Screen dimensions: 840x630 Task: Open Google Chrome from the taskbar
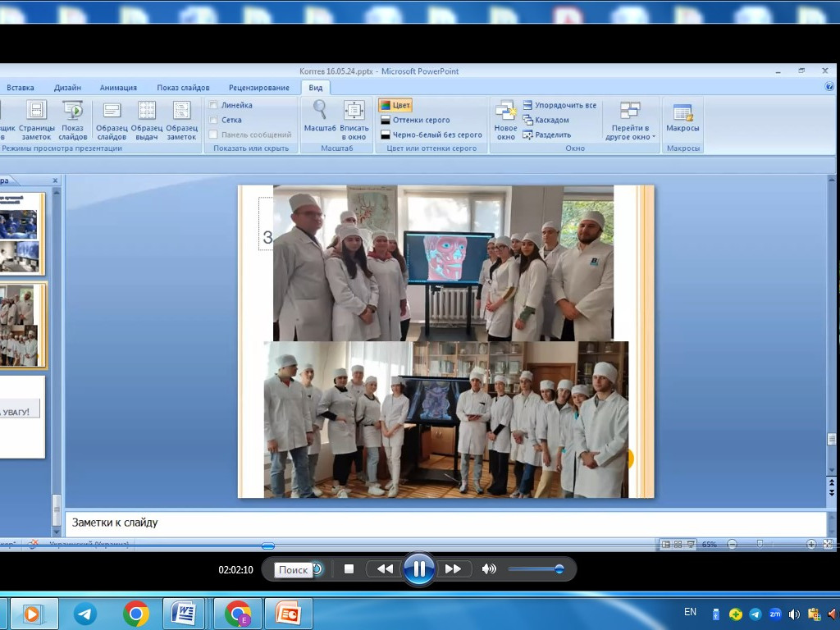click(x=136, y=614)
